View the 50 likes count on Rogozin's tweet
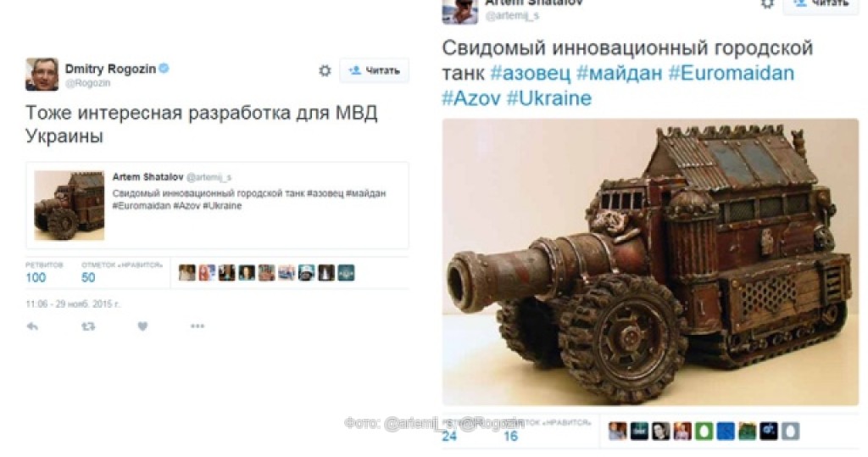868x457 pixels. (x=88, y=277)
